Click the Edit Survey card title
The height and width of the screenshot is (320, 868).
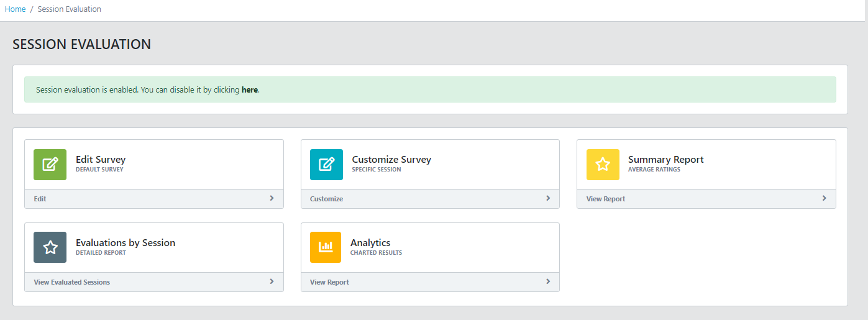point(101,160)
